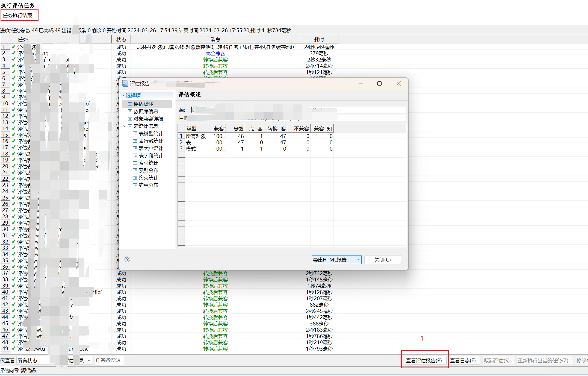Click the 约束分布 item icon
588x376 pixels.
[x=135, y=185]
